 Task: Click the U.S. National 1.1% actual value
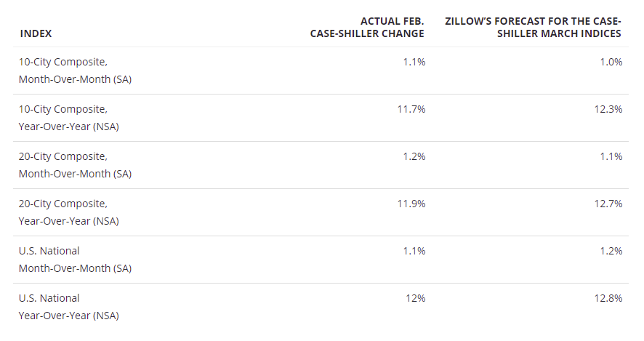[414, 251]
